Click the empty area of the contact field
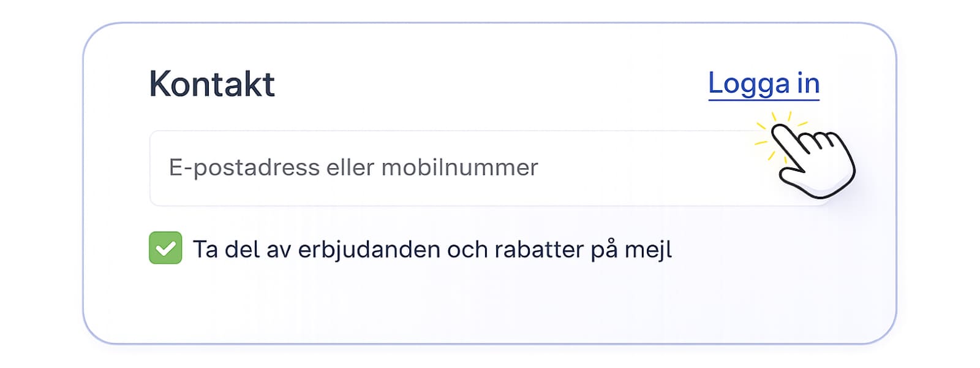The width and height of the screenshot is (980, 368). click(x=643, y=168)
